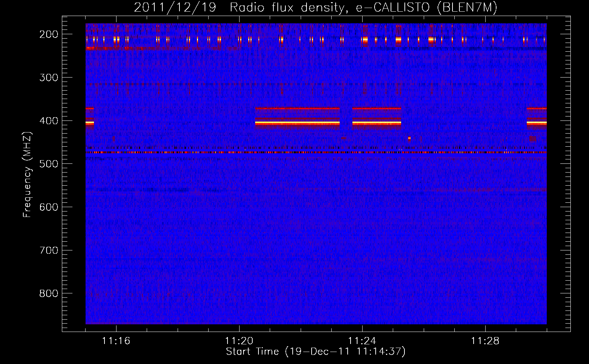Click the 300 frequency tick label
The width and height of the screenshot is (589, 364).
point(48,78)
